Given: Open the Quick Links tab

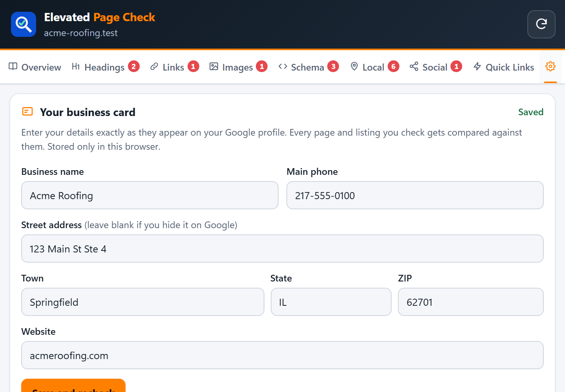Looking at the screenshot, I should [504, 67].
